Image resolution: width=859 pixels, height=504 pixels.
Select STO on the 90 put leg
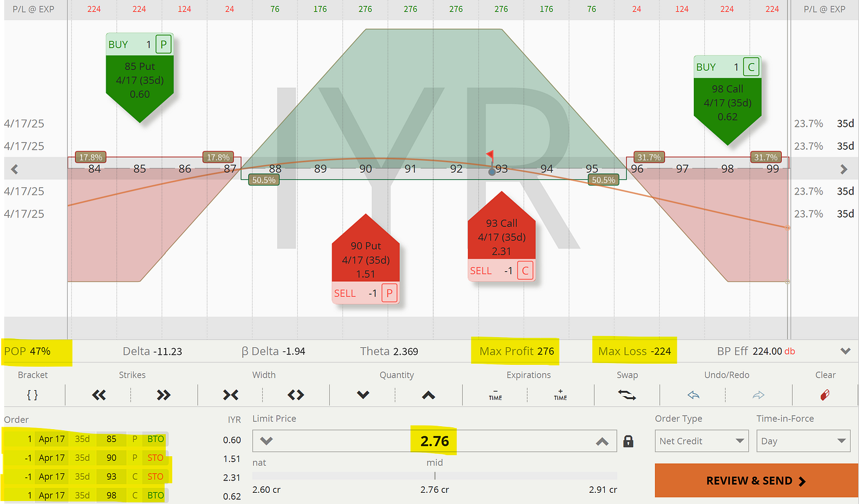click(x=156, y=458)
